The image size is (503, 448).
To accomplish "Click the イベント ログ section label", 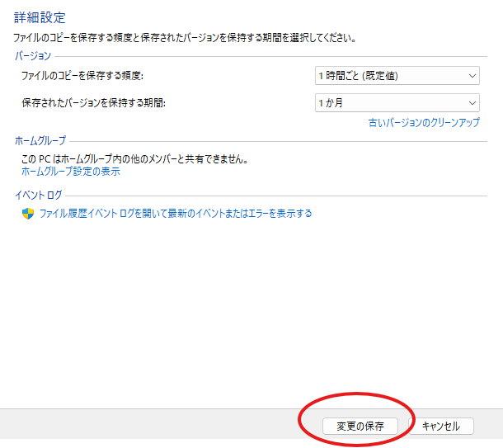I will (39, 195).
